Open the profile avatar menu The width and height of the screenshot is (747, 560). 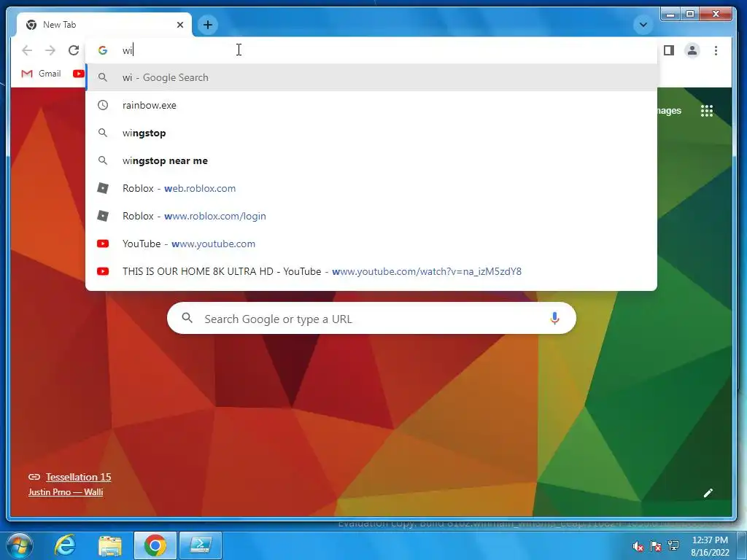coord(692,50)
